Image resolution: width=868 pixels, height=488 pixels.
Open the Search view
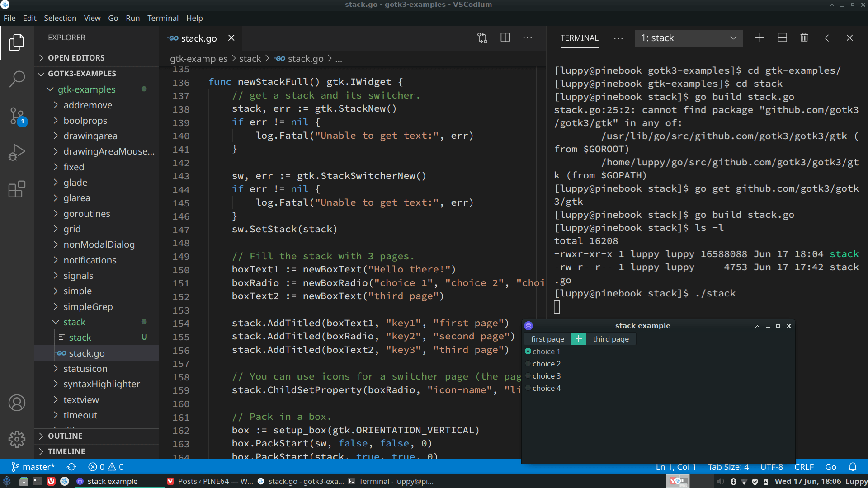click(x=17, y=79)
